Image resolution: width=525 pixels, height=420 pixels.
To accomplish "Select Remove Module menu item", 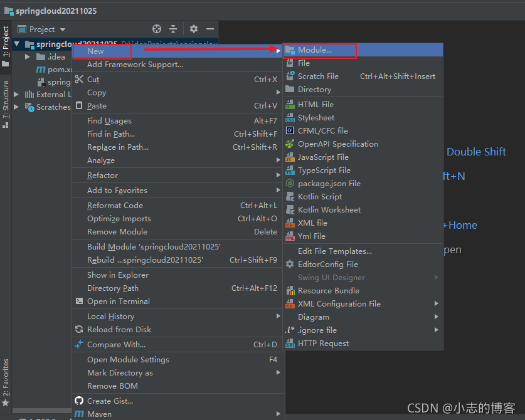I will [x=177, y=231].
